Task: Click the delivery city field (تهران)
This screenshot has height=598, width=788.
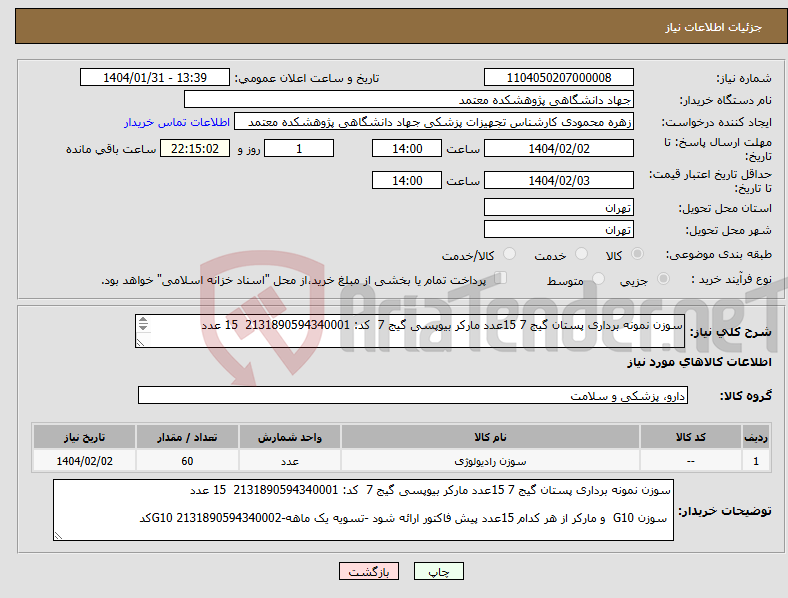Action: pos(559,229)
